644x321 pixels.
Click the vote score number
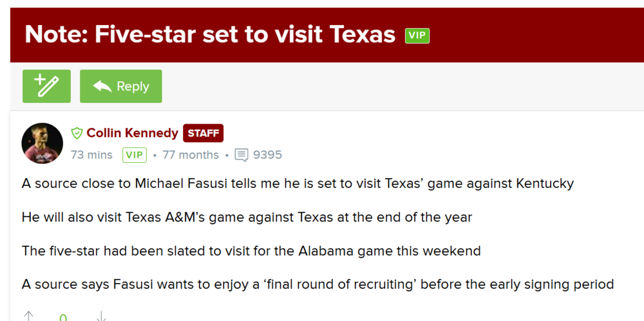[63, 316]
